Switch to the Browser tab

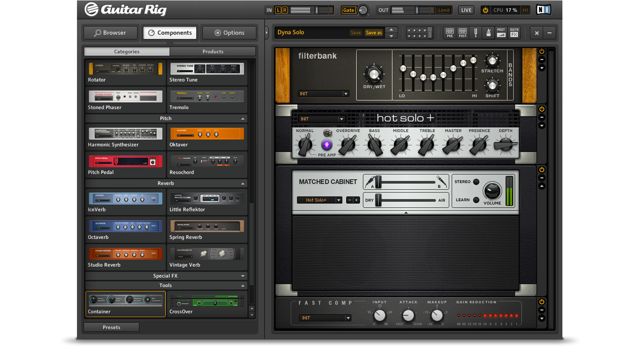point(110,33)
